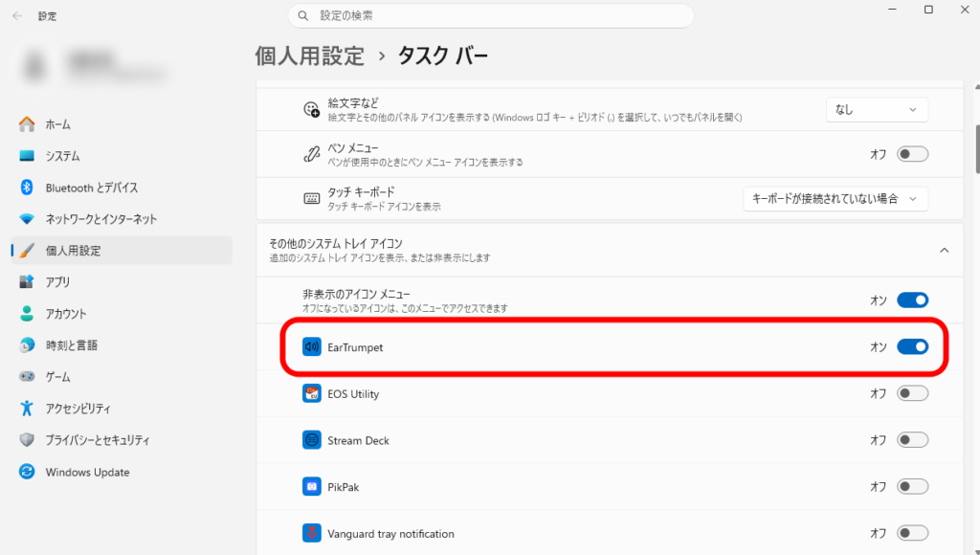This screenshot has height=555, width=980.
Task: Go to Windows Update in the sidebar
Action: 87,472
